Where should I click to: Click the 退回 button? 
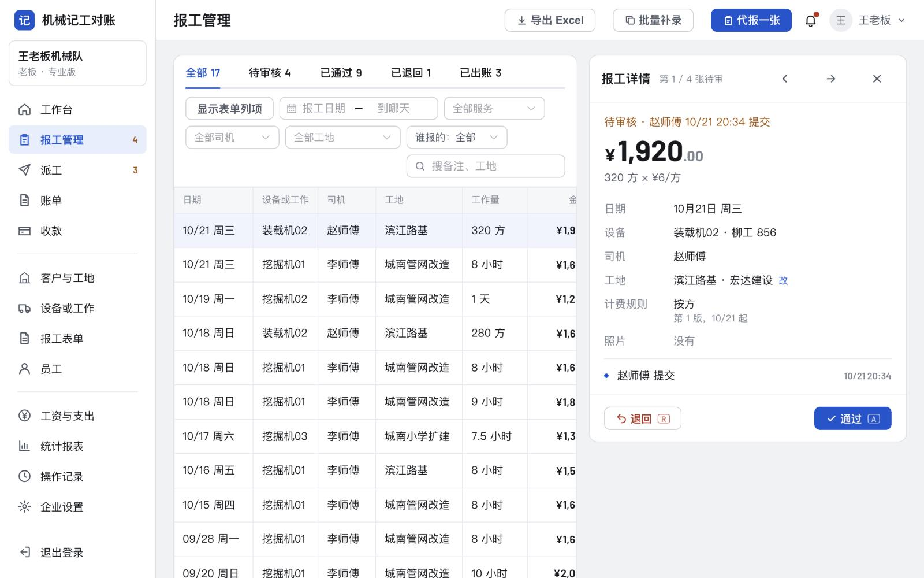pos(643,418)
